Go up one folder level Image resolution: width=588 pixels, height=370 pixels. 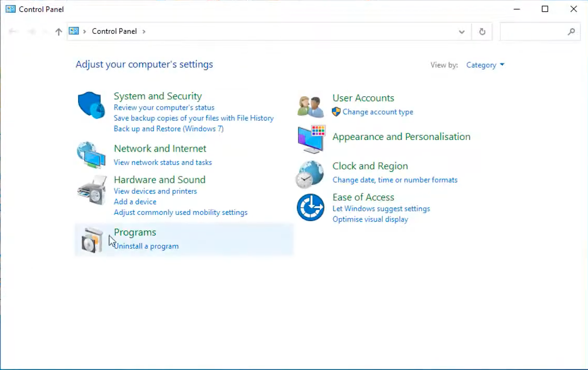pyautogui.click(x=59, y=32)
